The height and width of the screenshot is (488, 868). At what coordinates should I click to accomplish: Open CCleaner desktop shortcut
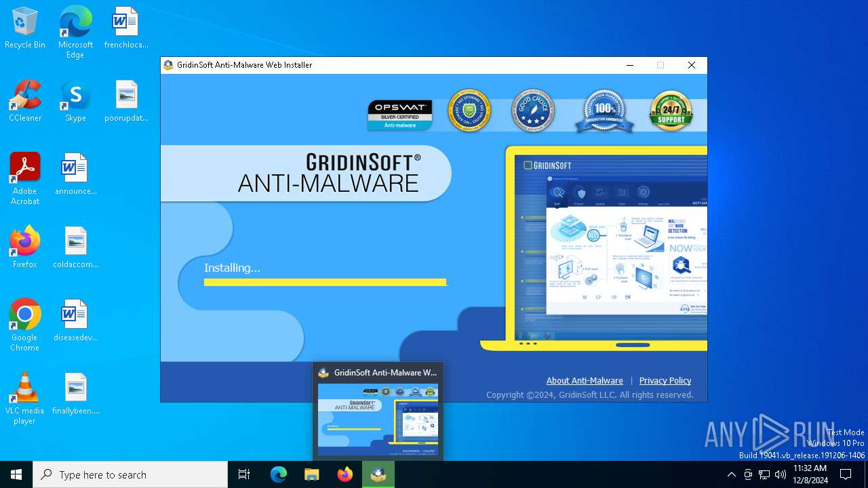click(x=25, y=102)
